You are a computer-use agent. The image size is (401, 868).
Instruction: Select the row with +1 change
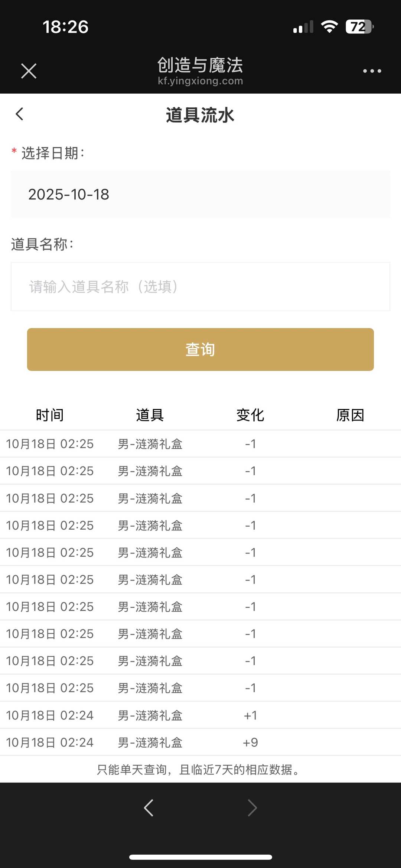click(200, 715)
